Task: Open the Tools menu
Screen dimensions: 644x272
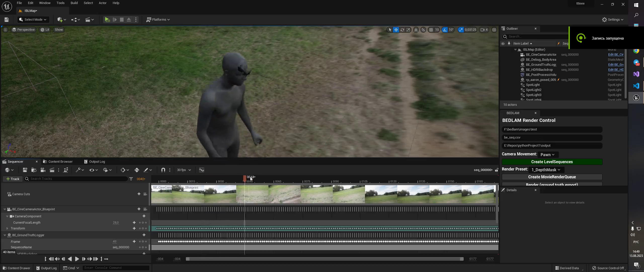Action: coord(60,3)
